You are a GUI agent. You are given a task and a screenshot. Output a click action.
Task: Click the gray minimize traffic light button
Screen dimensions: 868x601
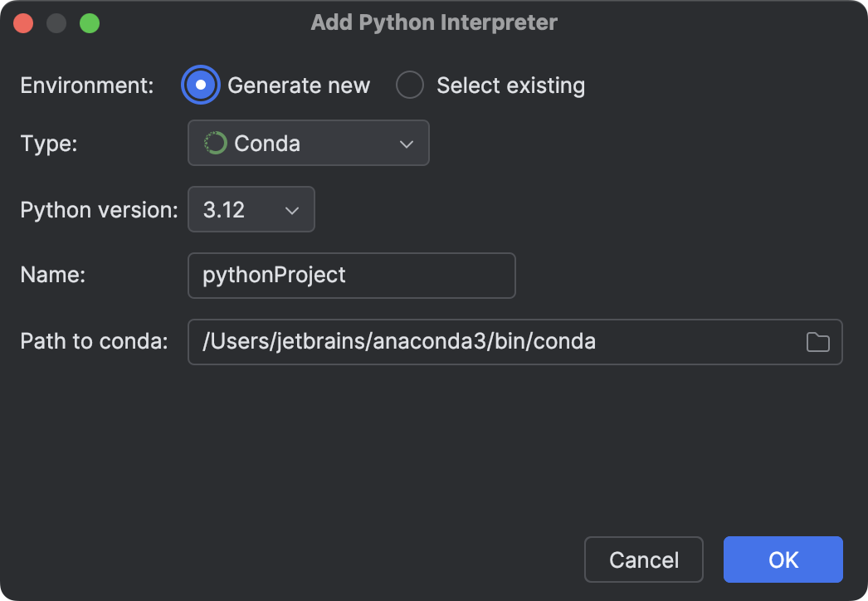(x=56, y=22)
